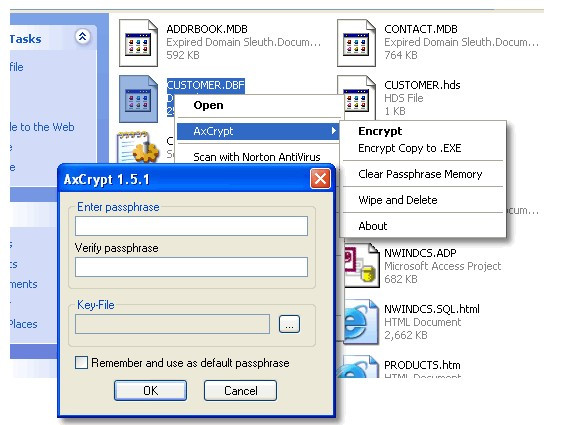561x425 pixels.
Task: Click the CUSTOMER.DBF file icon
Action: (x=138, y=99)
